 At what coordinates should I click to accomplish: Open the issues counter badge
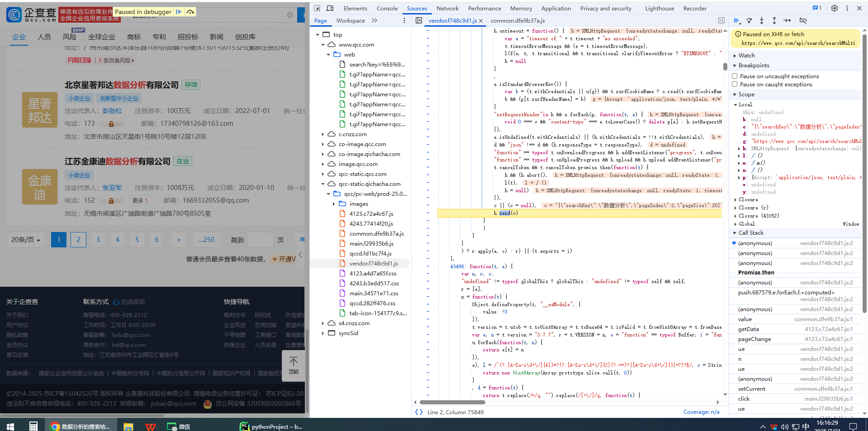click(x=817, y=8)
